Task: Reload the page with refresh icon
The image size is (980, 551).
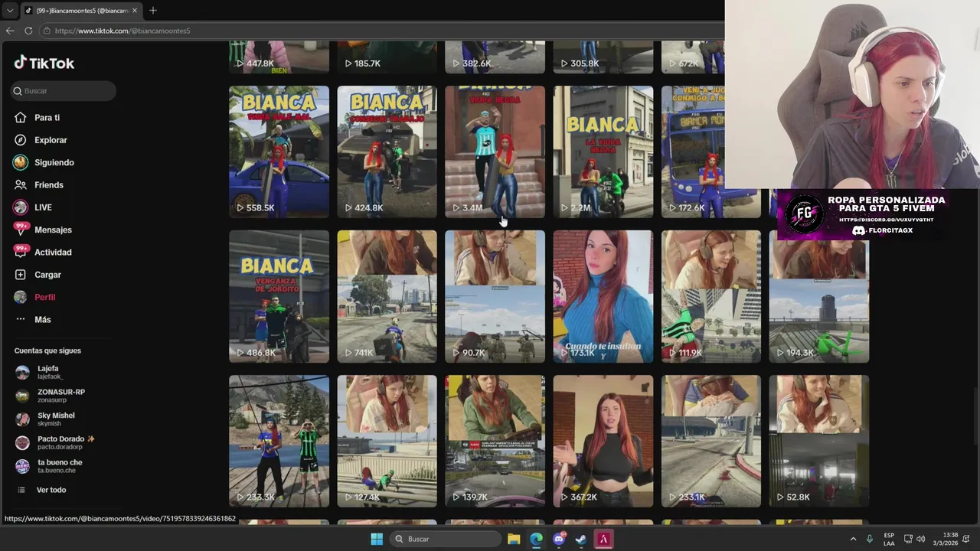Action: [x=28, y=31]
